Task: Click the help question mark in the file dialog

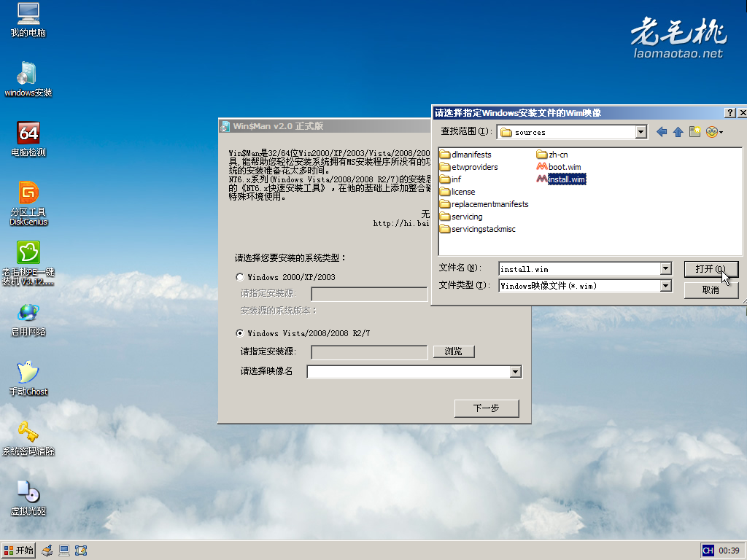Action: 729,112
